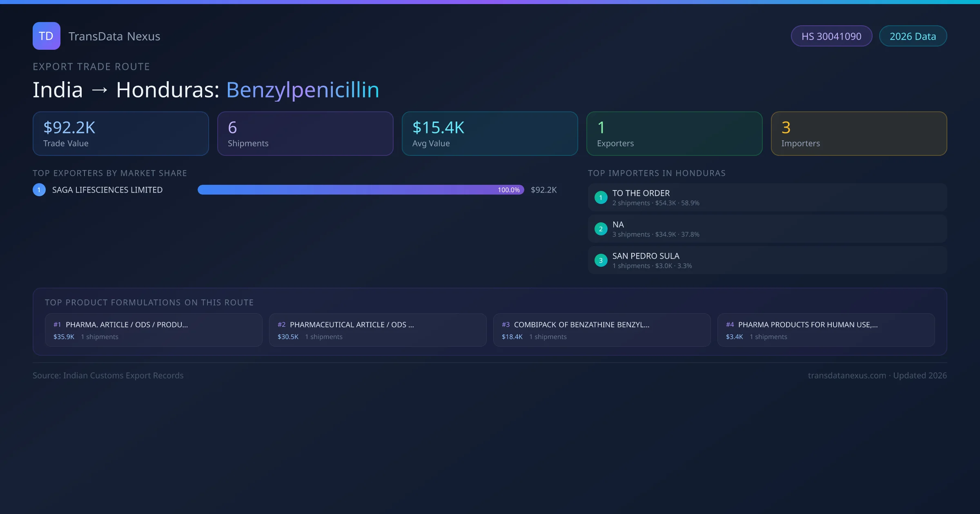Click the Benzylpenicillin title text
The width and height of the screenshot is (980, 514).
(x=303, y=90)
